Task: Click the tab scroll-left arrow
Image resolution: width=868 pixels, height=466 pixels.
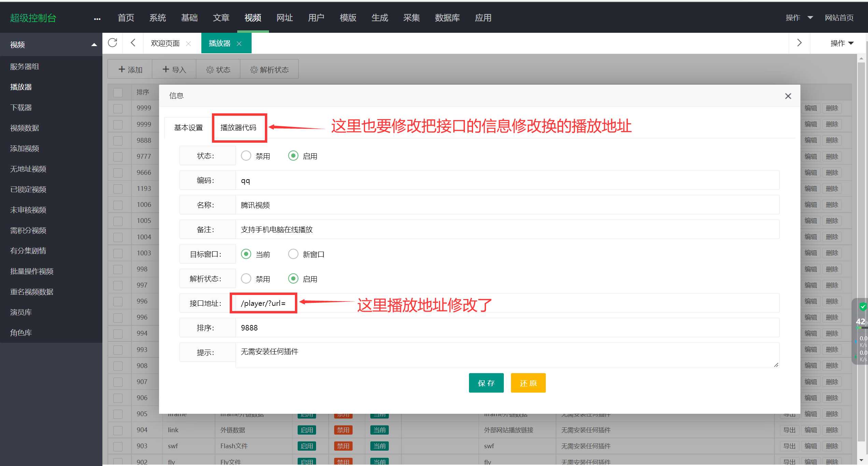Action: (x=133, y=43)
